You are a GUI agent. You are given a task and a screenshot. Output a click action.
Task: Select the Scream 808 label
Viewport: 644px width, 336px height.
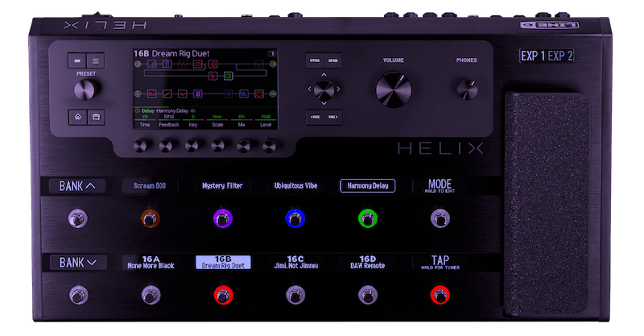150,186
